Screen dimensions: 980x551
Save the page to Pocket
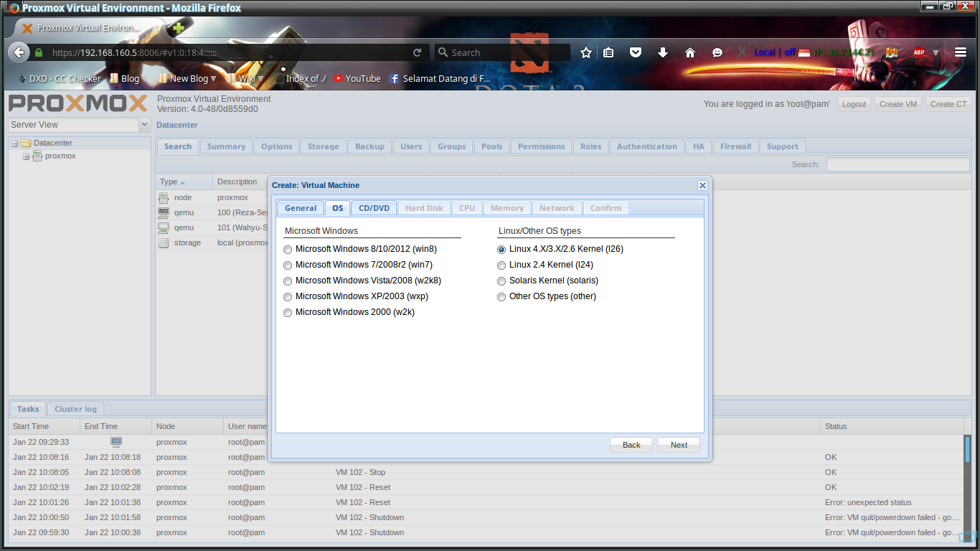(636, 52)
